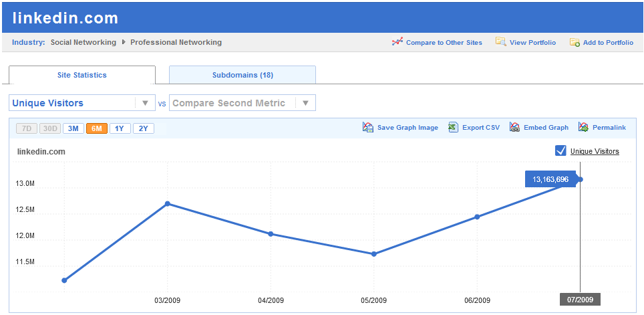This screenshot has width=644, height=315.
Task: Select the 2Y time range
Action: click(x=144, y=128)
